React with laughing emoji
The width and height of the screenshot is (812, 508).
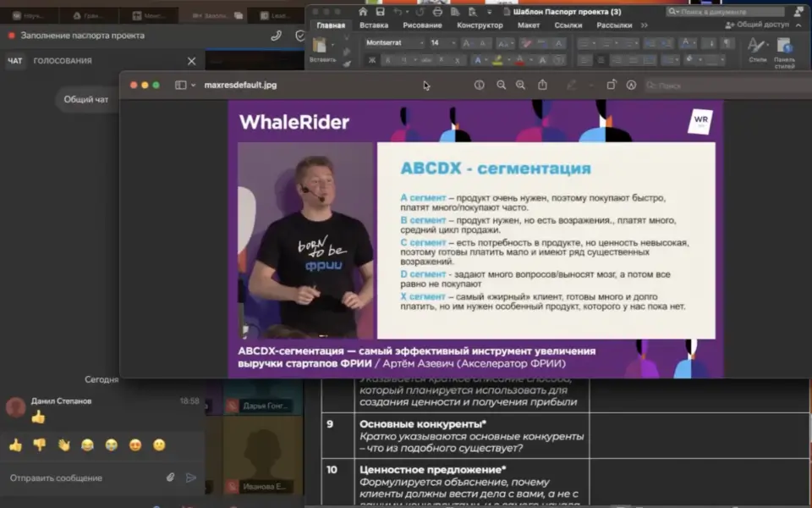87,445
